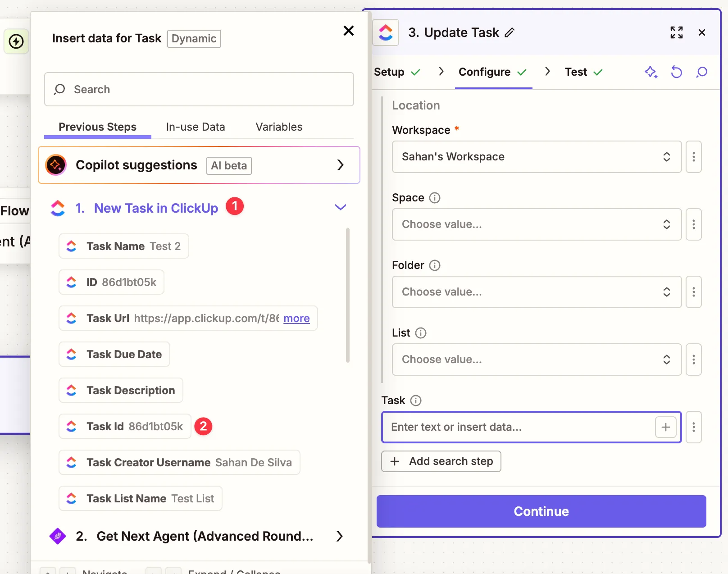The image size is (728, 574).
Task: Click the Search field in insert data panel
Action: 199,89
